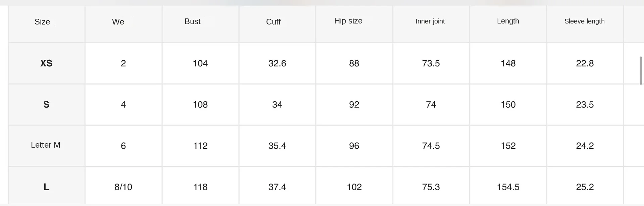Select the XS size row label
The image size is (644, 206).
click(x=47, y=63)
